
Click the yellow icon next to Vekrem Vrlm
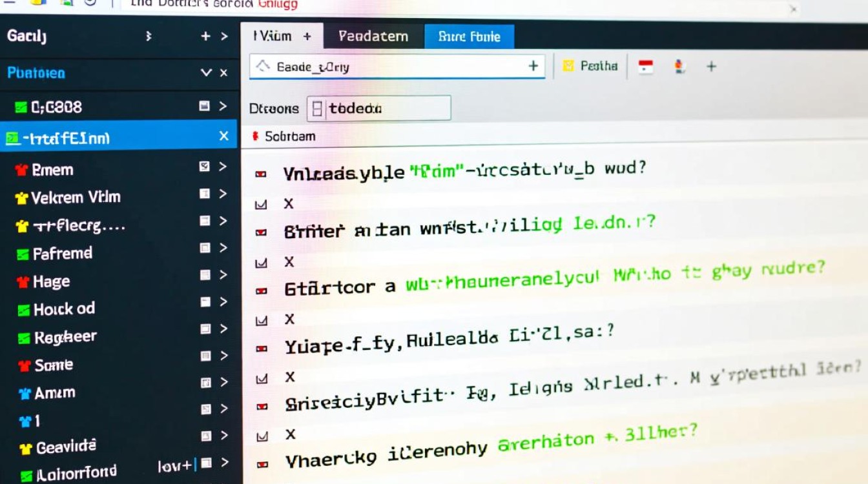coord(22,198)
